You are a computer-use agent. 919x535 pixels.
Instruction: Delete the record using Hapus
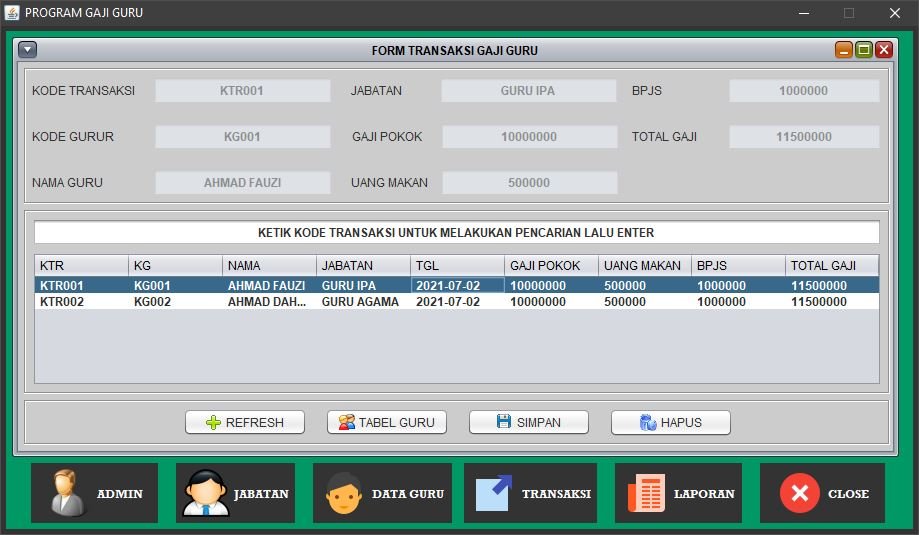[670, 422]
